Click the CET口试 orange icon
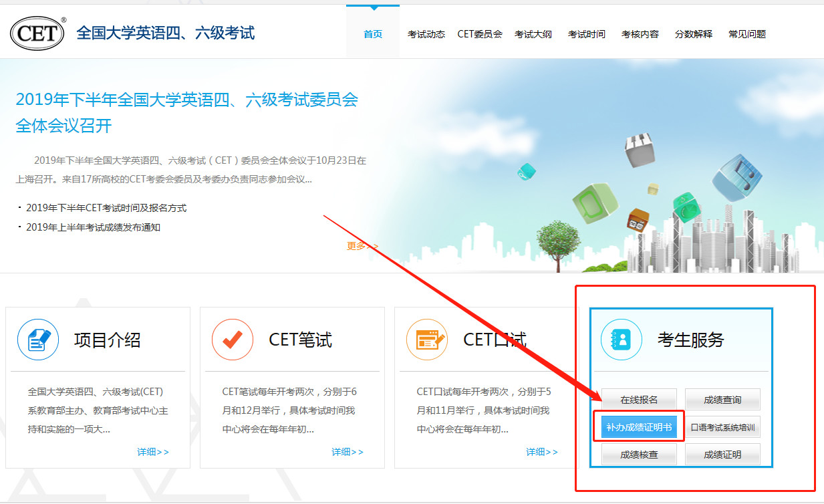Viewport: 824px width, 504px height. [427, 340]
